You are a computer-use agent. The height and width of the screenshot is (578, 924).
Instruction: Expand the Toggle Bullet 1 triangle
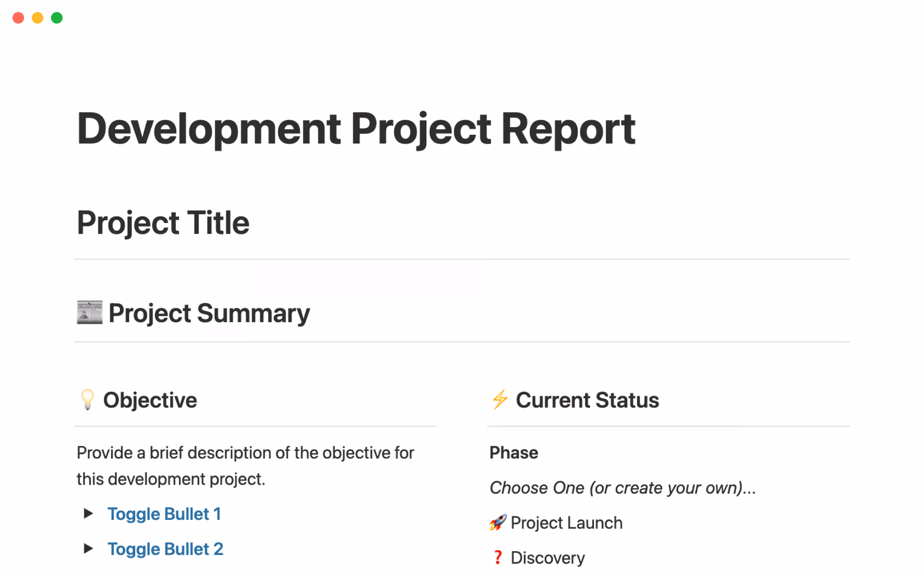[x=88, y=513]
